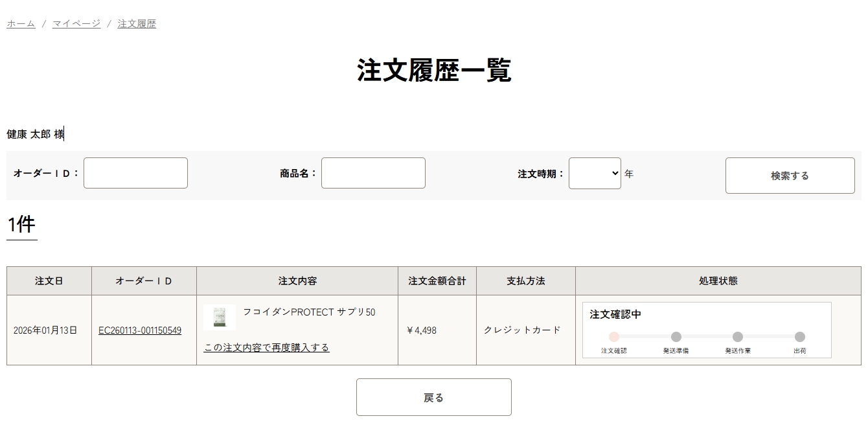Click the 注文日 column header
Screen dimensions: 868x436
[49, 281]
